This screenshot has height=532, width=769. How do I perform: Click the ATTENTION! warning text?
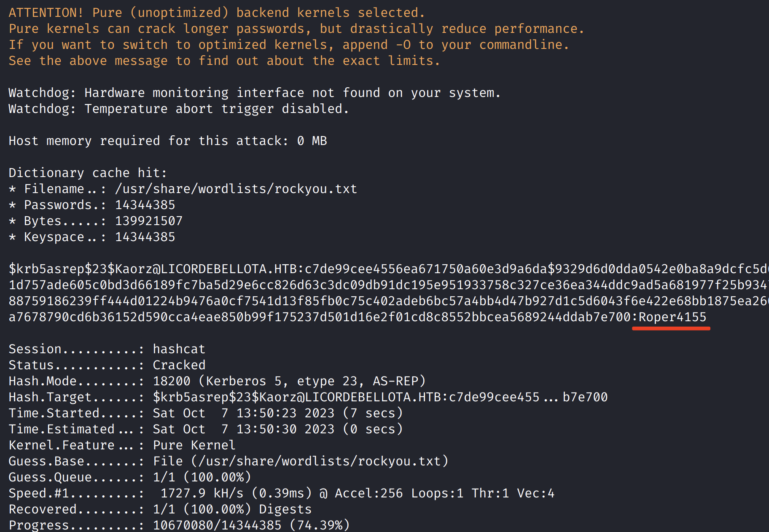46,13
